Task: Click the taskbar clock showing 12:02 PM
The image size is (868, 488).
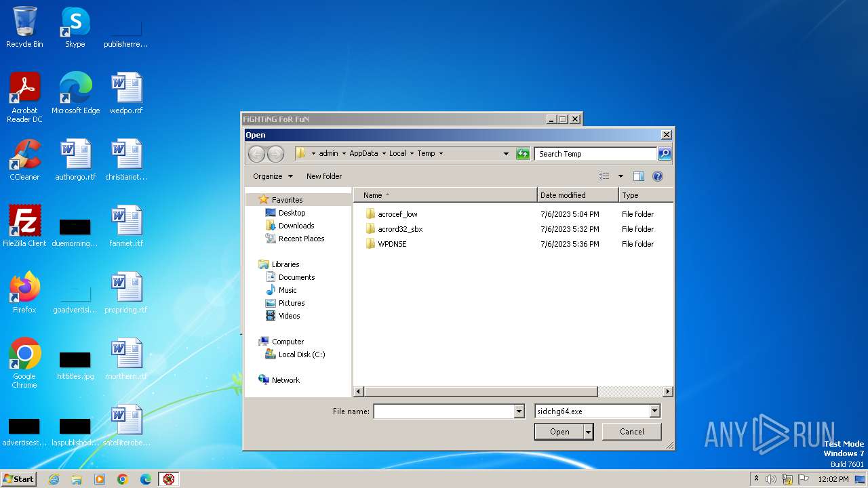Action: [833, 479]
